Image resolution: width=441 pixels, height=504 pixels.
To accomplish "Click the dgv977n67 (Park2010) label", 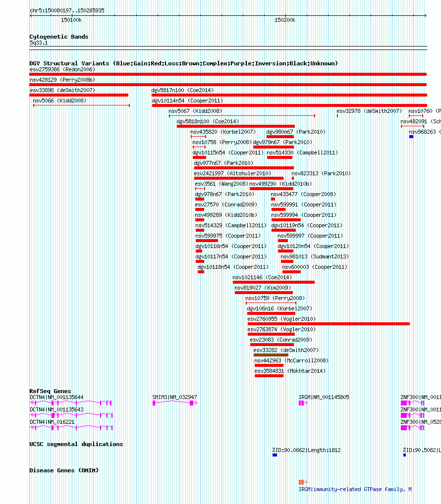I will 223,163.
